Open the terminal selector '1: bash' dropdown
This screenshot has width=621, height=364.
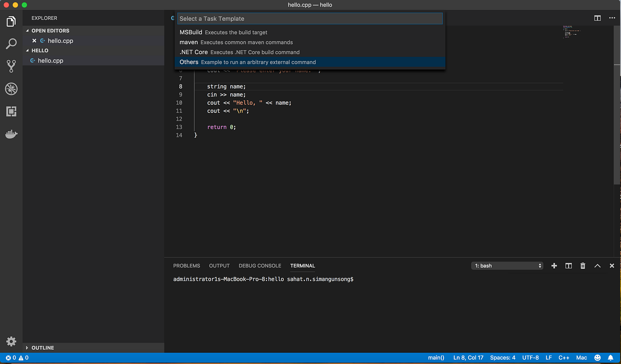click(507, 266)
